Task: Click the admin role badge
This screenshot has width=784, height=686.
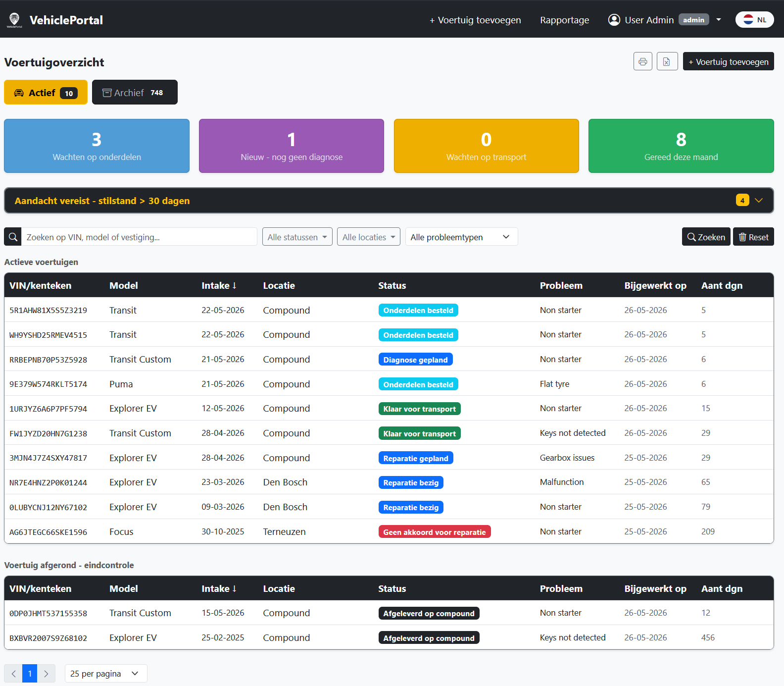Action: point(694,20)
